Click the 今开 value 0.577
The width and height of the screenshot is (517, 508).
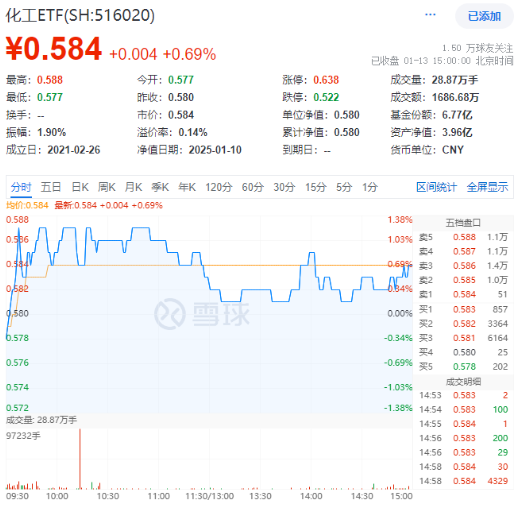click(181, 80)
